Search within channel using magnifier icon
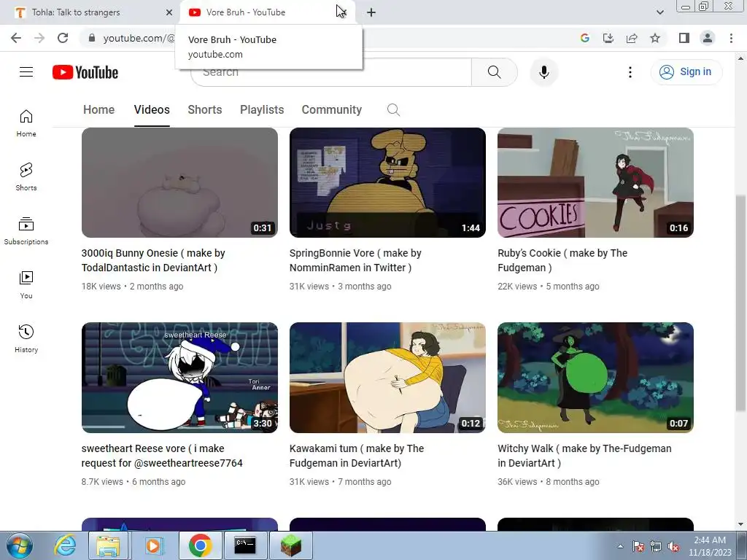Viewport: 747px width, 560px height. [x=393, y=110]
